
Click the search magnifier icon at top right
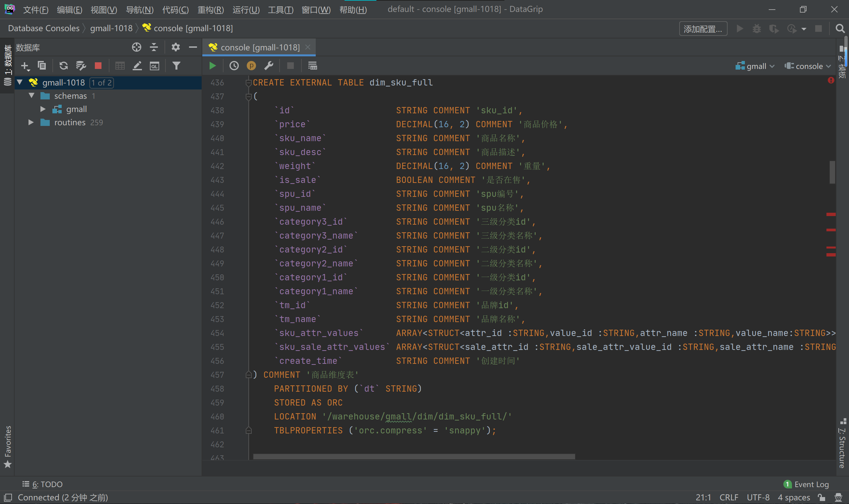pos(840,28)
